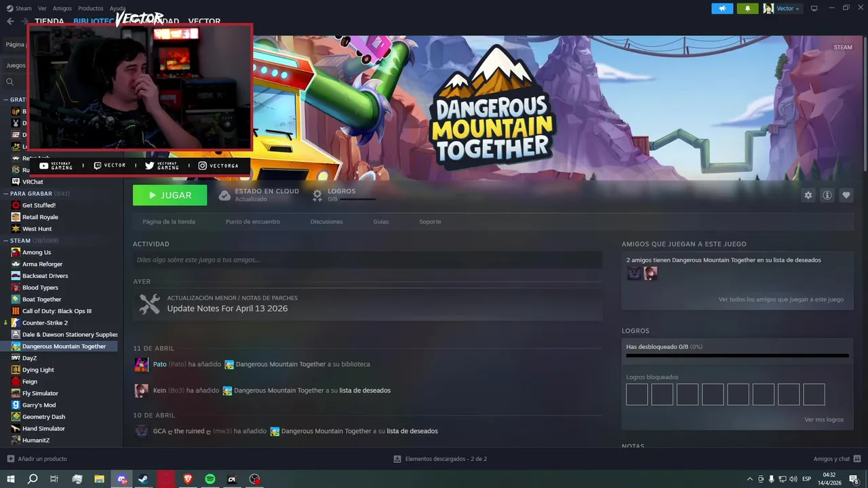Open Página de la tienda tab
The width and height of the screenshot is (868, 488).
[x=169, y=222]
